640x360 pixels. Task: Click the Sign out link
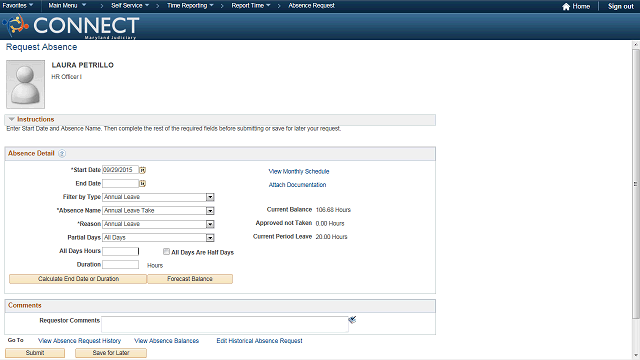point(620,7)
